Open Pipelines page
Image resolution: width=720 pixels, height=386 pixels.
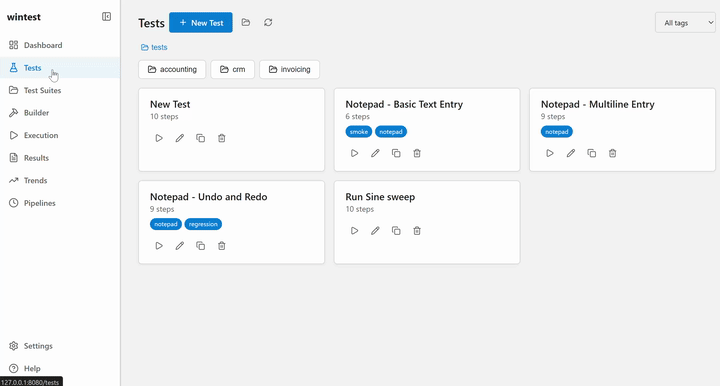[60, 203]
